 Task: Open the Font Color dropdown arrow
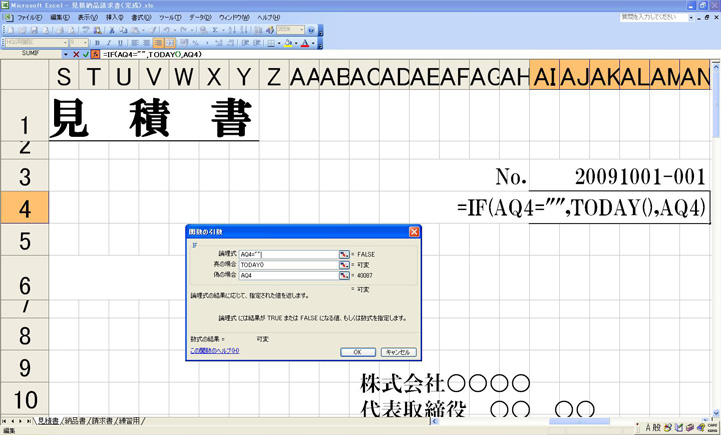coord(313,43)
